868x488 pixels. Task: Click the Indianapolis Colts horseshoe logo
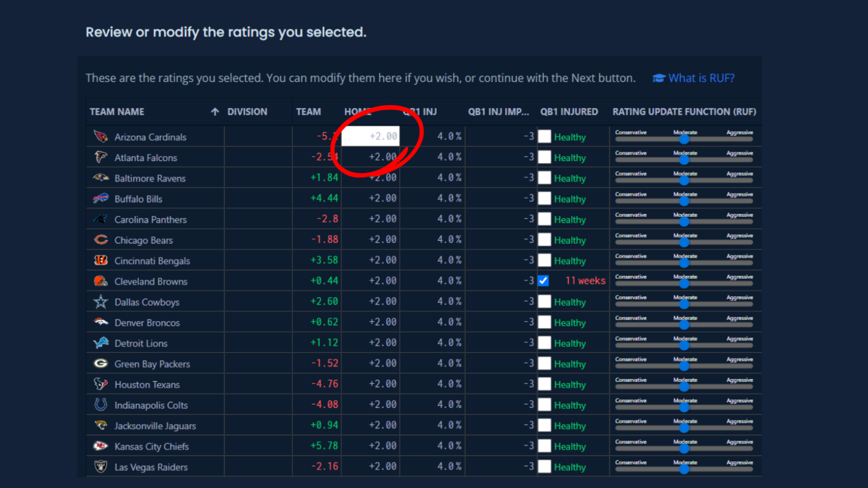coord(101,405)
